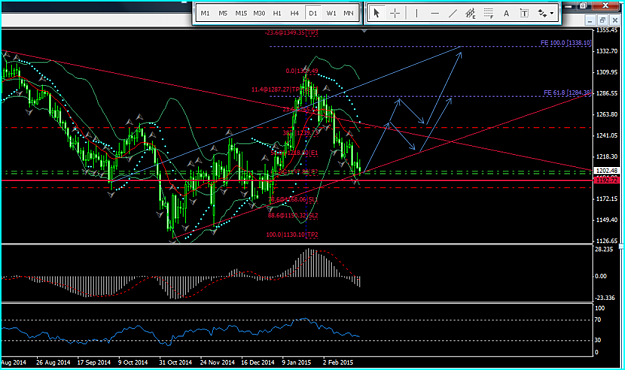Click the FE 100.0 [1338.10] label
The width and height of the screenshot is (625, 370).
(566, 43)
